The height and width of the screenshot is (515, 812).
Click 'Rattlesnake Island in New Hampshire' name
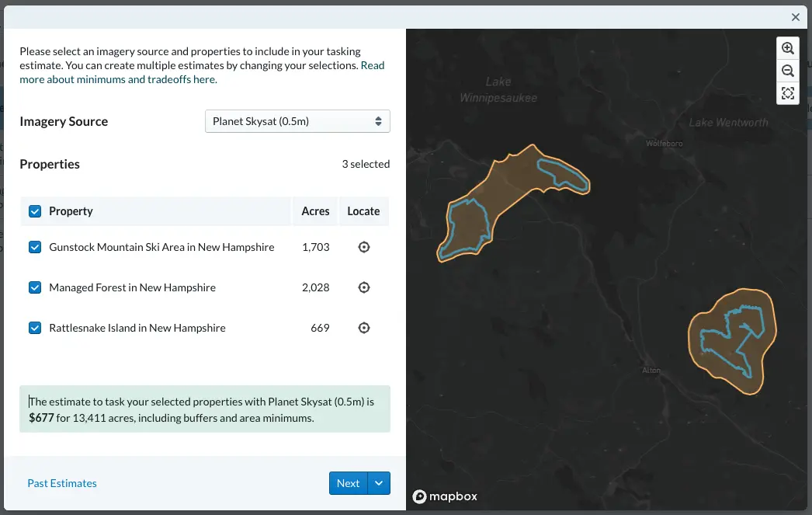pyautogui.click(x=137, y=328)
